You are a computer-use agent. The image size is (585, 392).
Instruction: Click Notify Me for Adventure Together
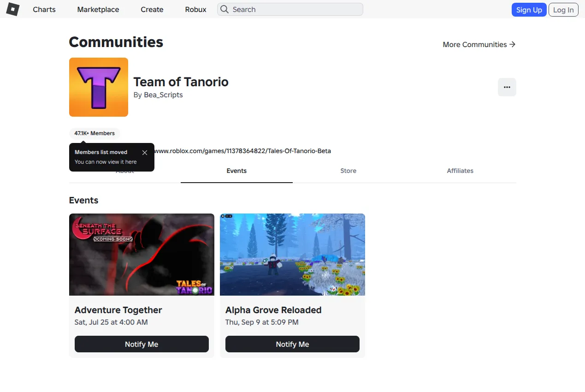(142, 344)
